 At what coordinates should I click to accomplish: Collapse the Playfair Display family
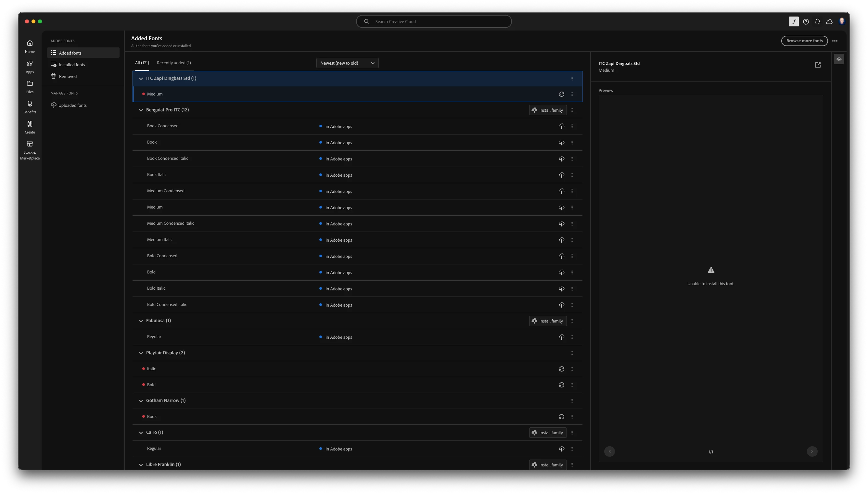point(141,353)
